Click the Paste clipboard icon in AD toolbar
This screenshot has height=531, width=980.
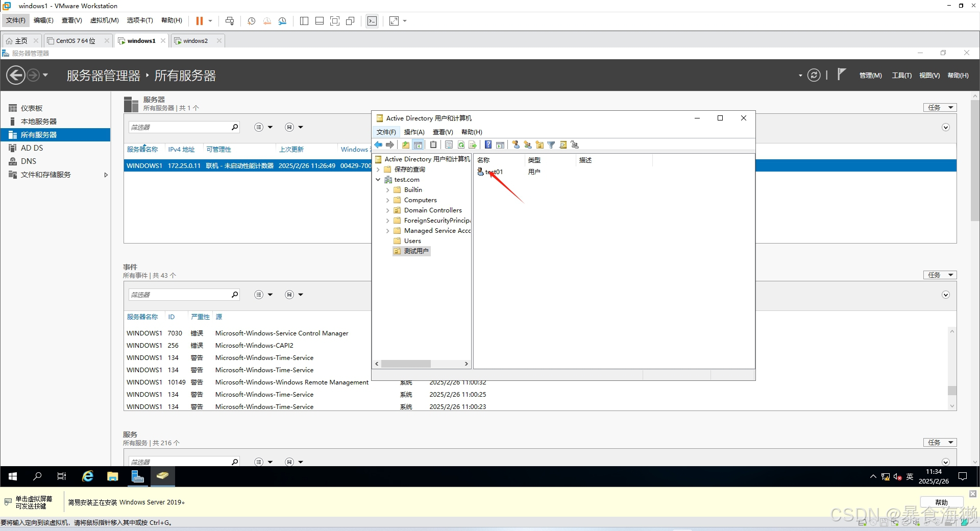[433, 145]
